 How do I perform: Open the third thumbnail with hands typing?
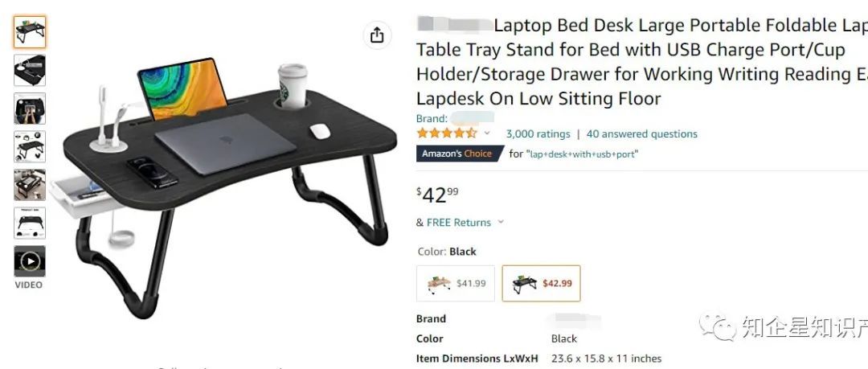[x=30, y=108]
